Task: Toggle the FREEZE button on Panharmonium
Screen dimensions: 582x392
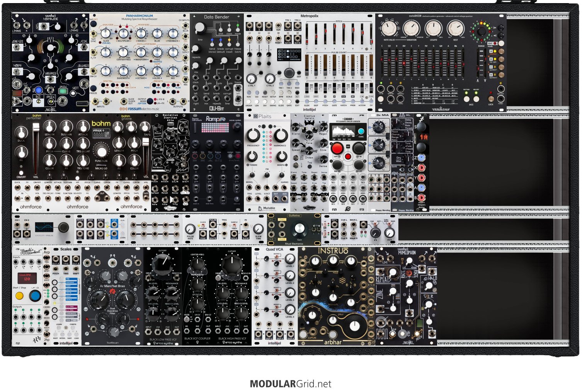Action: point(93,89)
